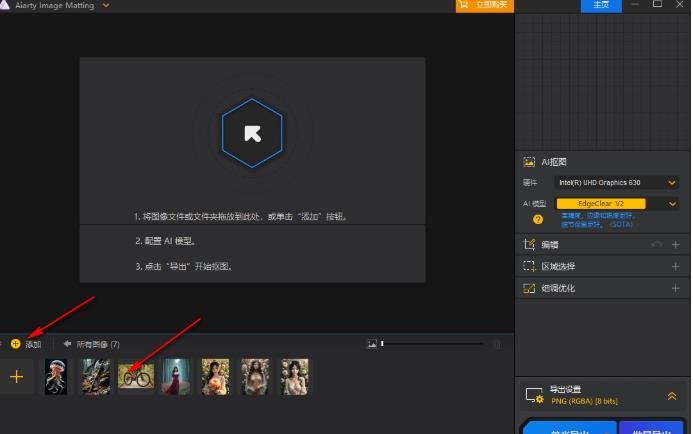Click the purple batch export button
Viewport: 693px width, 434px height.
[652, 428]
